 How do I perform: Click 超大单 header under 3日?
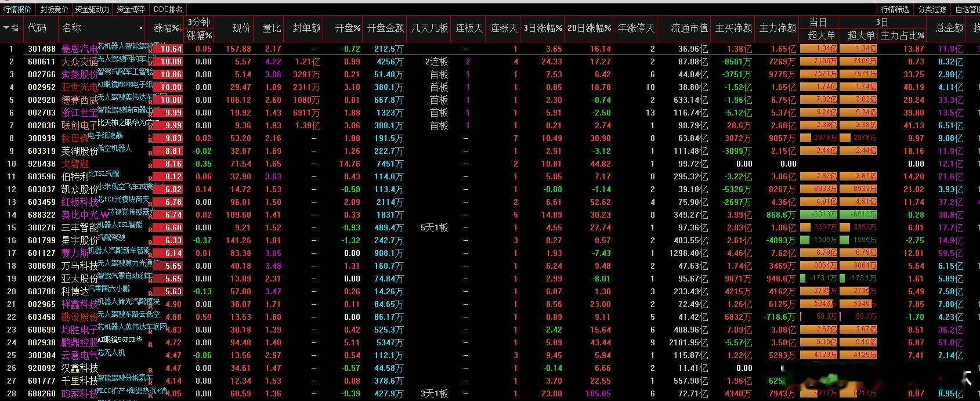click(x=861, y=35)
